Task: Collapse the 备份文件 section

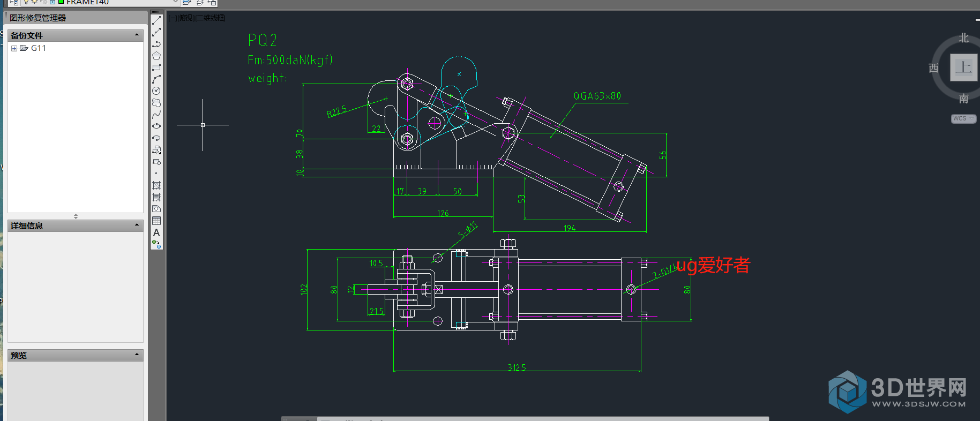Action: tap(137, 35)
